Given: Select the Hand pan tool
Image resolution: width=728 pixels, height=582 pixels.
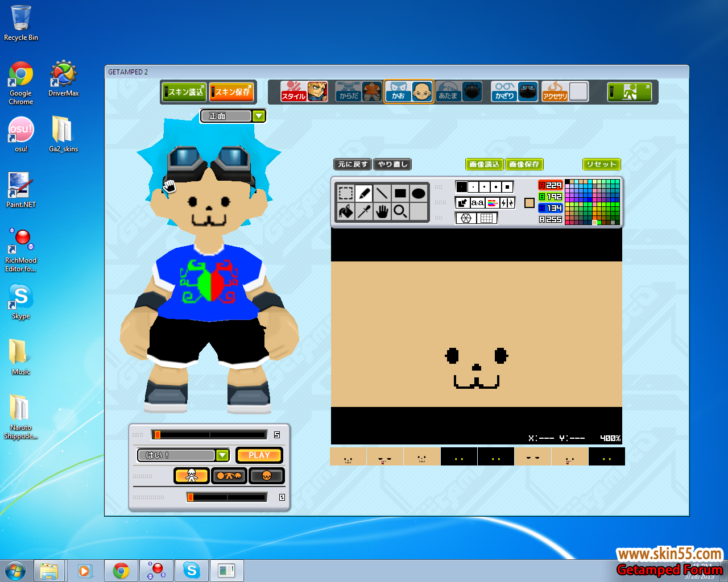Looking at the screenshot, I should click(382, 211).
